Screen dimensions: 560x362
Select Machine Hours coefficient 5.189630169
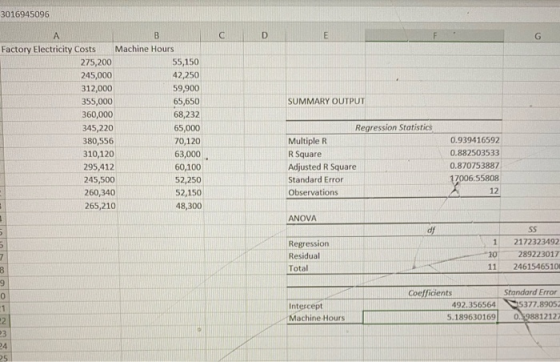pos(430,317)
